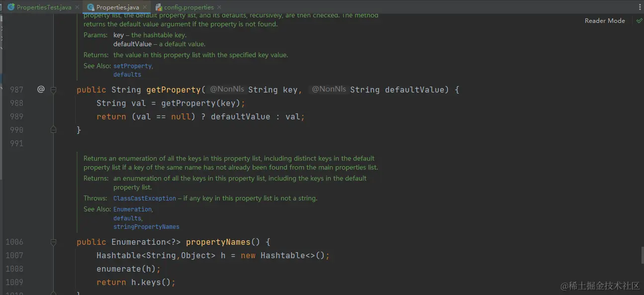Click the Throws label in the documentation
The width and height of the screenshot is (644, 295).
point(95,198)
